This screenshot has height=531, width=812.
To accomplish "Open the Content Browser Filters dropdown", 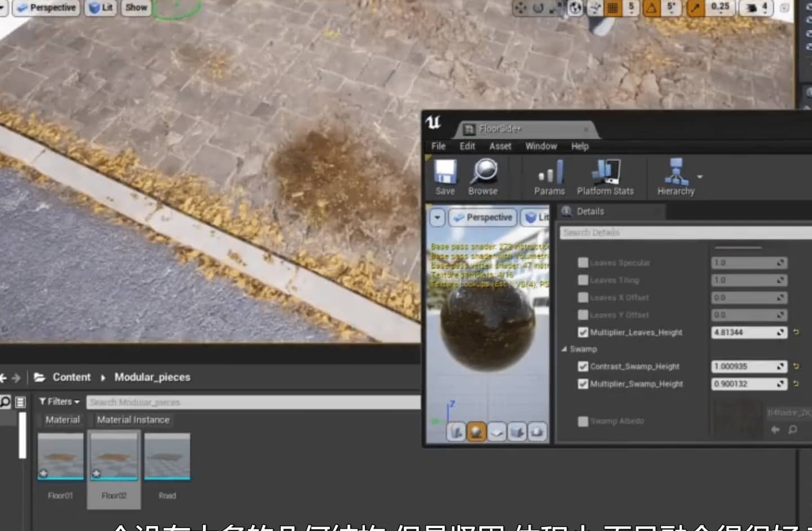I will pos(59,402).
